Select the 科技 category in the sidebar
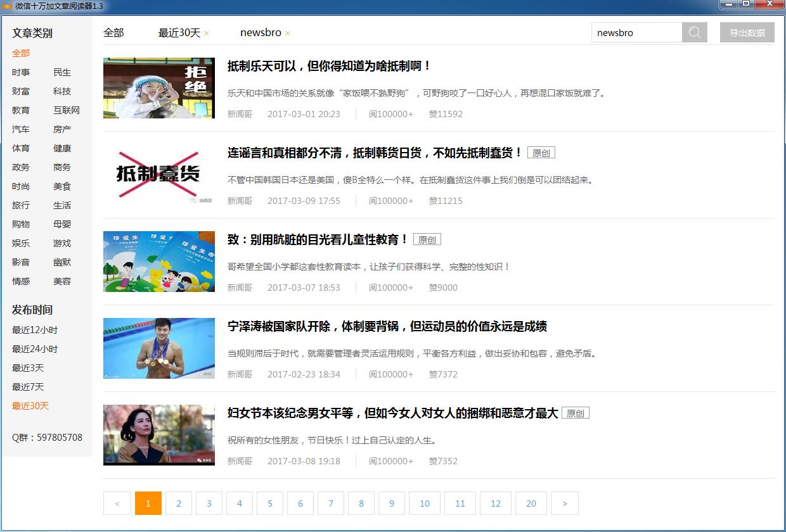This screenshot has width=786, height=532. 62,91
